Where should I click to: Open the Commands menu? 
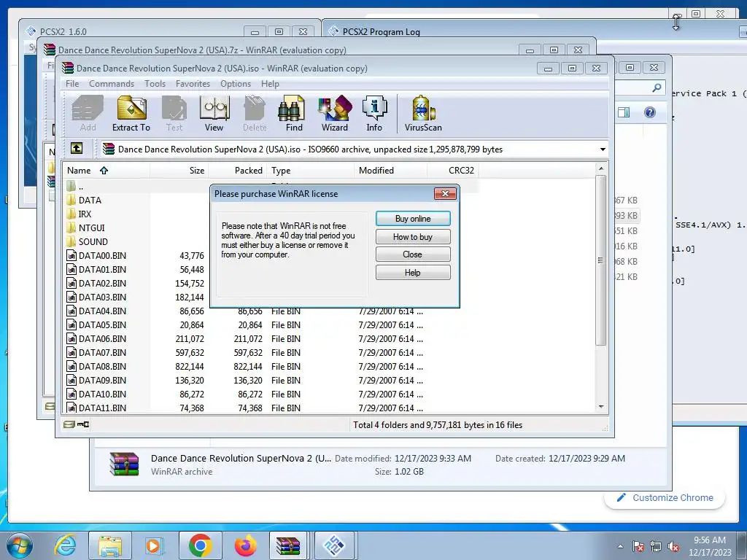click(112, 84)
